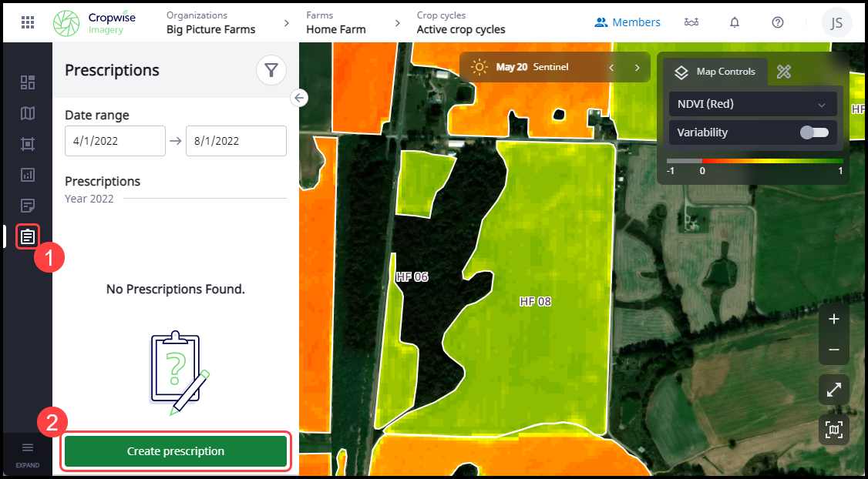
Task: Open the chart reports icon in the sidebar
Action: coord(28,175)
